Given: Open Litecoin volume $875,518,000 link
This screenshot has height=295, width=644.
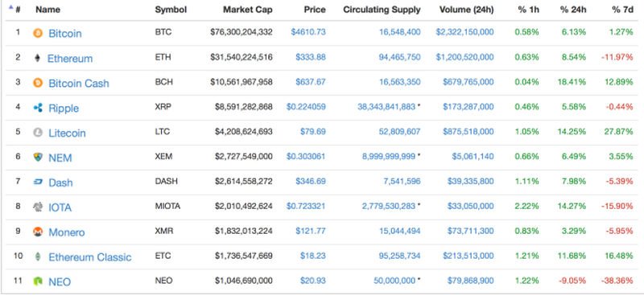Looking at the screenshot, I should [x=469, y=132].
